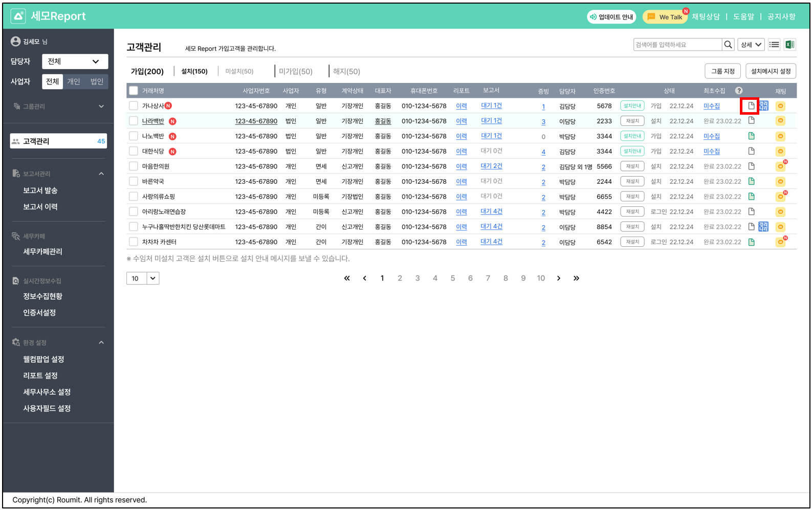The width and height of the screenshot is (812, 510).
Task: Open chat for 가나상사 row
Action: click(780, 106)
